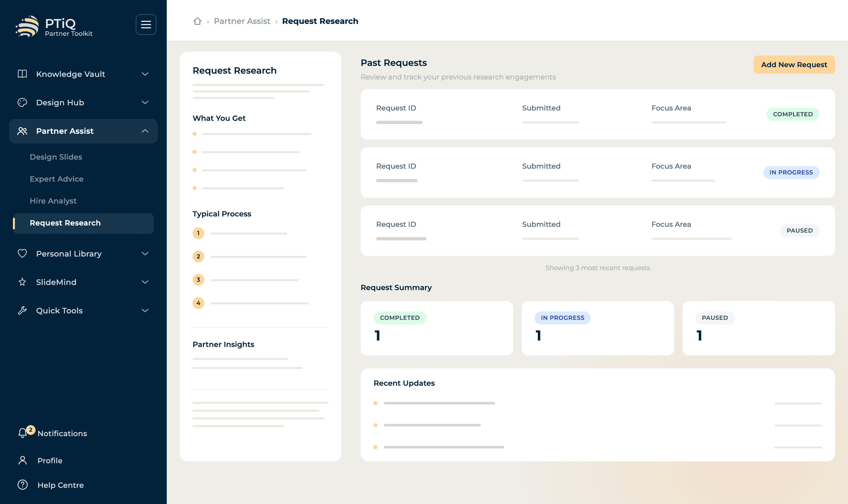Click step 4 circle in Typical Process
848x504 pixels.
(x=198, y=303)
